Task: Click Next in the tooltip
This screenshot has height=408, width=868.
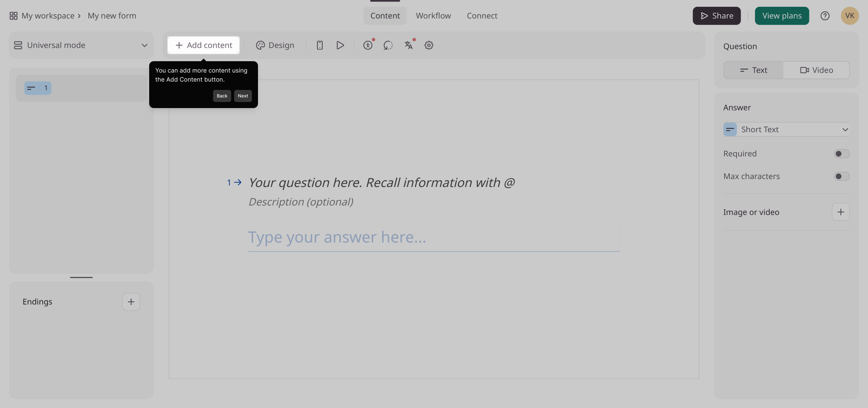Action: pos(243,96)
